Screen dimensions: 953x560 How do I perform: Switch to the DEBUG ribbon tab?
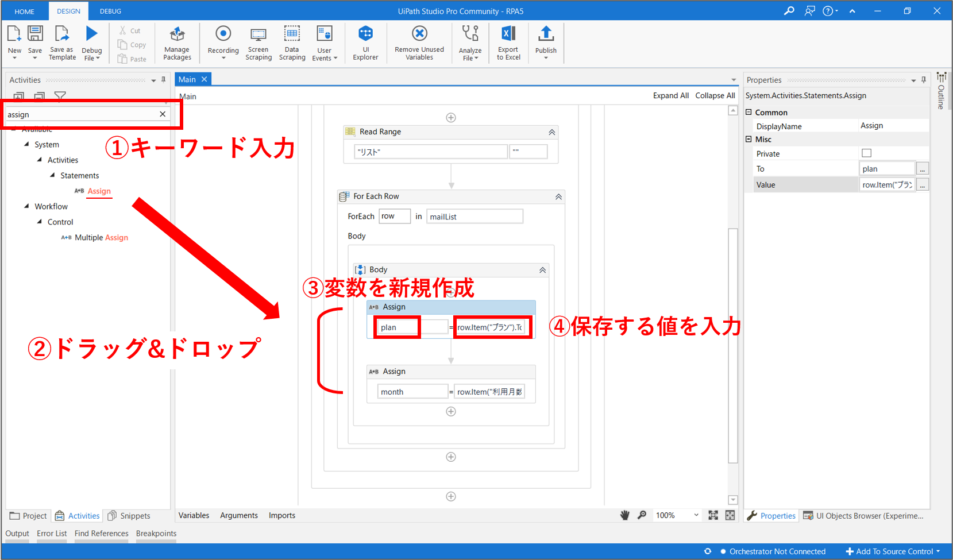110,11
